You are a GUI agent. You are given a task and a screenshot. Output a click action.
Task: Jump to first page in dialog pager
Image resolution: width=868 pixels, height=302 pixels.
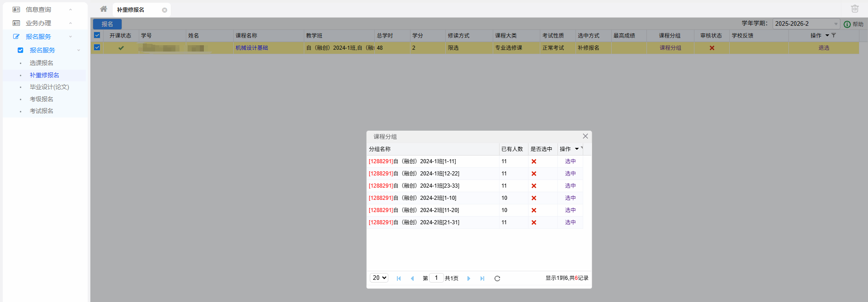click(398, 278)
